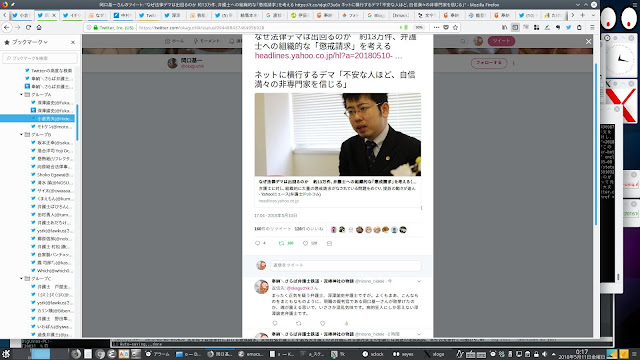This screenshot has height=360, width=640.
Task: Click the taskbar clock showing 0:17
Action: pos(582,354)
